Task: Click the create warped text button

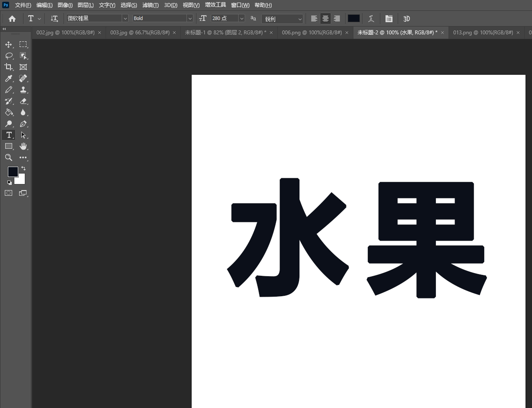Action: (x=371, y=19)
